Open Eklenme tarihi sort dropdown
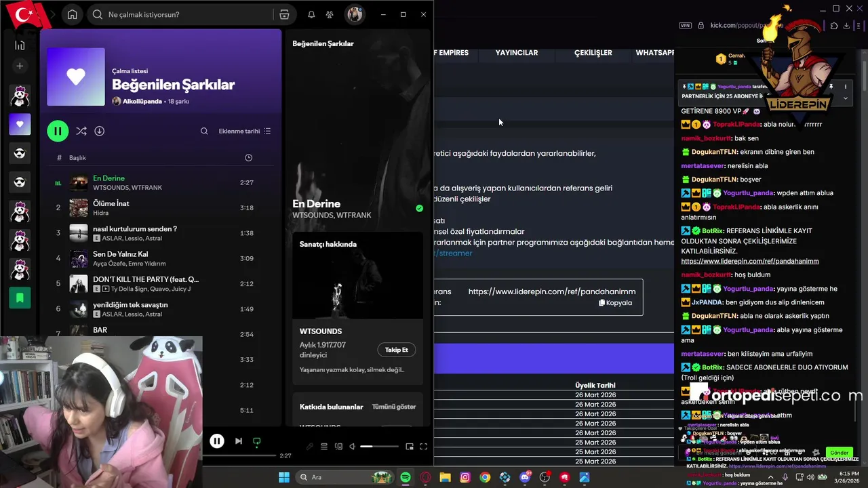This screenshot has width=868, height=488. pos(245,131)
